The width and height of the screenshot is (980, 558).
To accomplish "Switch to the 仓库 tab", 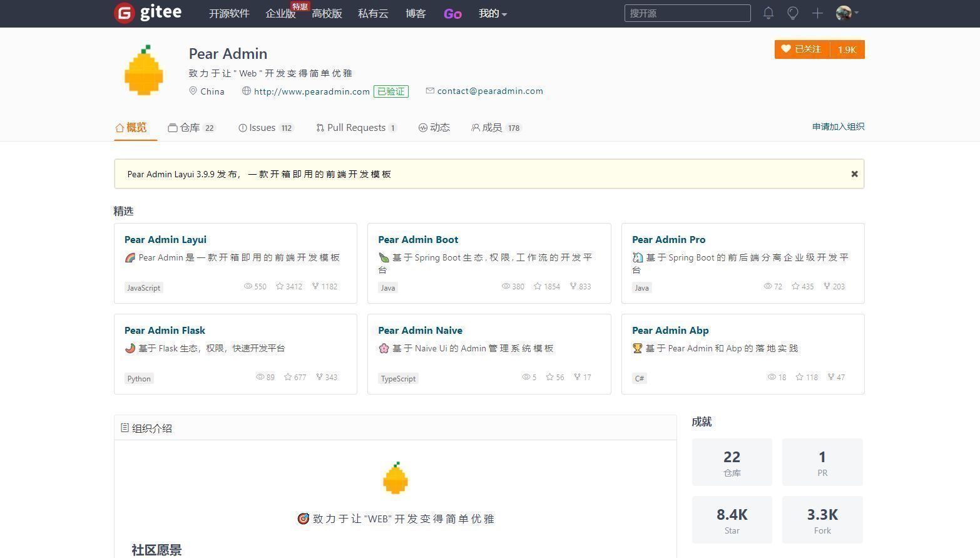I will [x=191, y=128].
